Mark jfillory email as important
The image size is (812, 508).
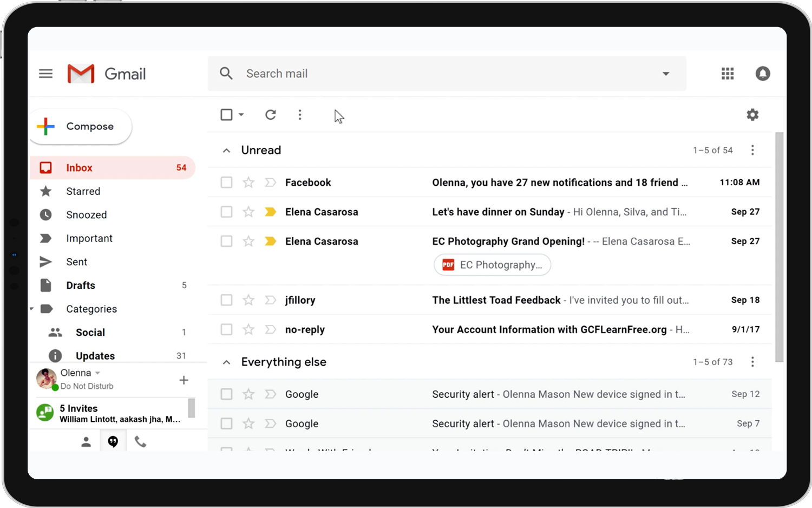[270, 300]
